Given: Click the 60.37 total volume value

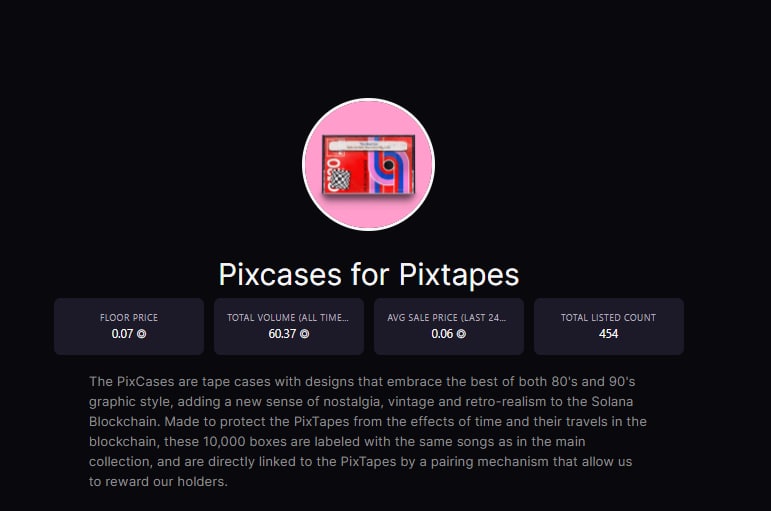Looking at the screenshot, I should point(282,334).
